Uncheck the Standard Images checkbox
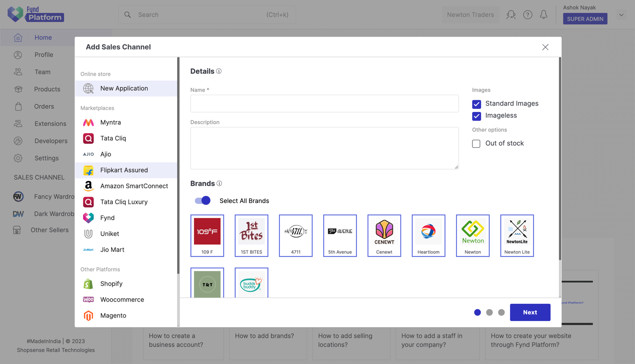This screenshot has height=364, width=635. [476, 104]
